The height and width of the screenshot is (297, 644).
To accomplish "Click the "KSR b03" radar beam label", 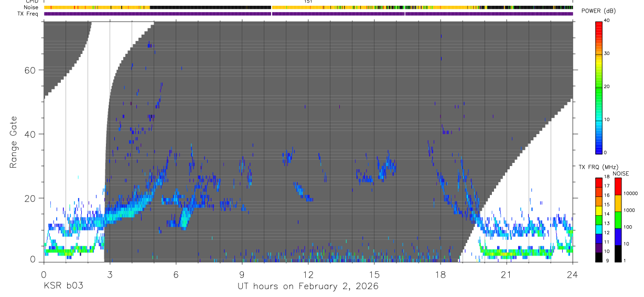I will pos(63,286).
